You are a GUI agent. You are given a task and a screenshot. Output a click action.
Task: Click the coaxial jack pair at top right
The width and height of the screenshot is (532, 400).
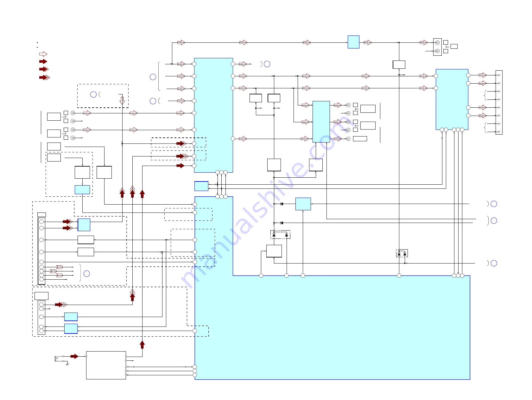click(437, 47)
